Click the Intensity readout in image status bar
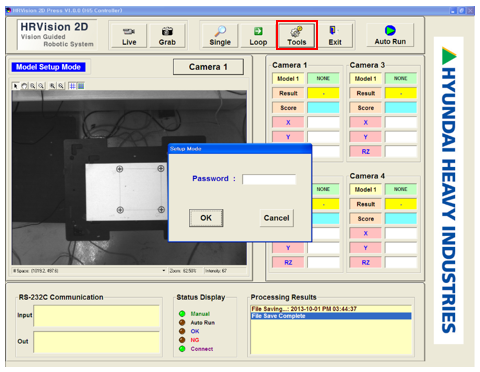480x372 pixels. [x=216, y=271]
